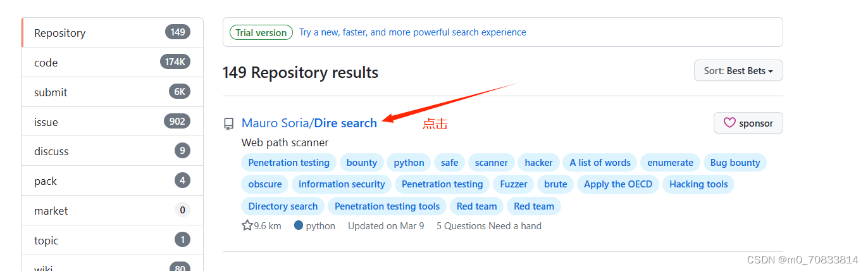Click the '149 Repository results' heading
Viewport: 868px width, 271px height.
301,73
